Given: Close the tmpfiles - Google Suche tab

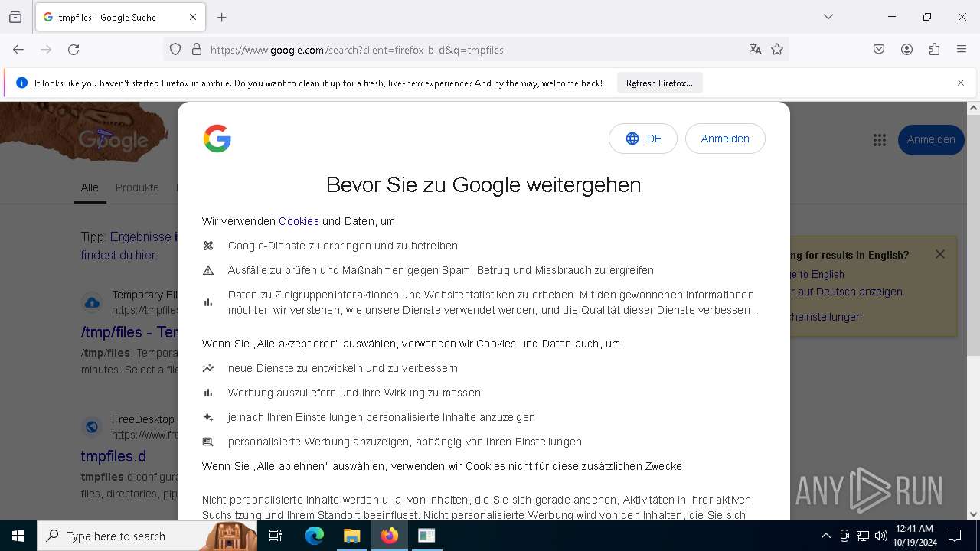Looking at the screenshot, I should tap(193, 17).
